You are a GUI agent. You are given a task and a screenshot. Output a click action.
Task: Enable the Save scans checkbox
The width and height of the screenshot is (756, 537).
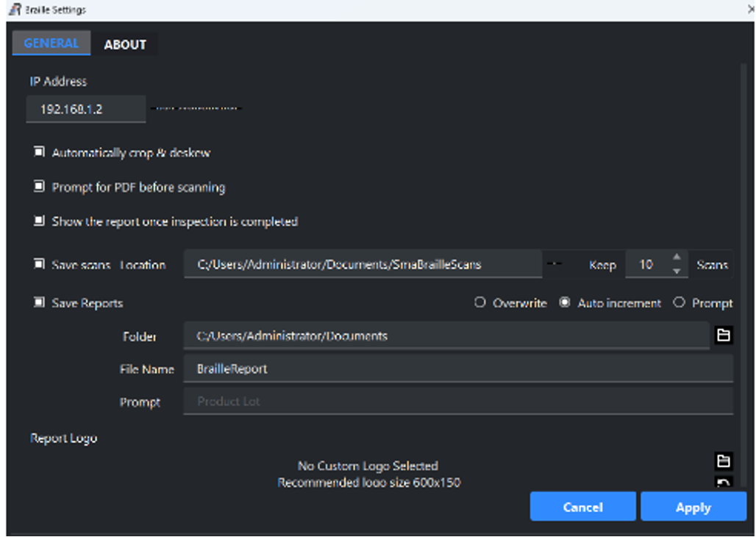pos(39,264)
